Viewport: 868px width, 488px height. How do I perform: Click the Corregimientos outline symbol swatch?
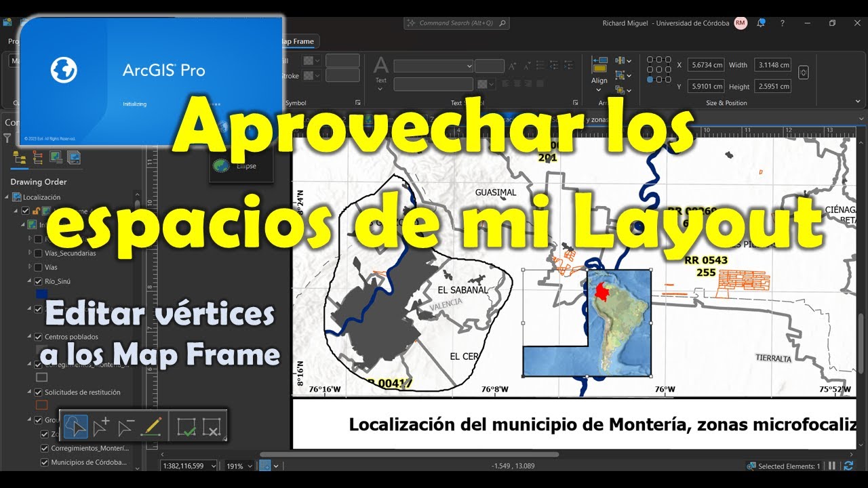(x=41, y=378)
